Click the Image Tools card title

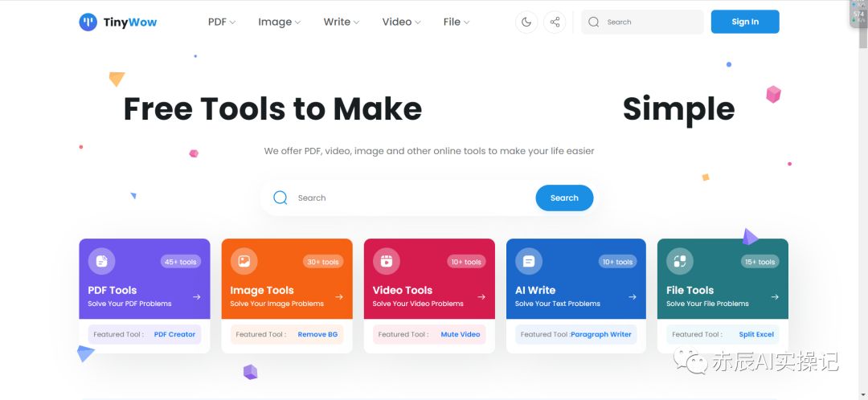[262, 290]
